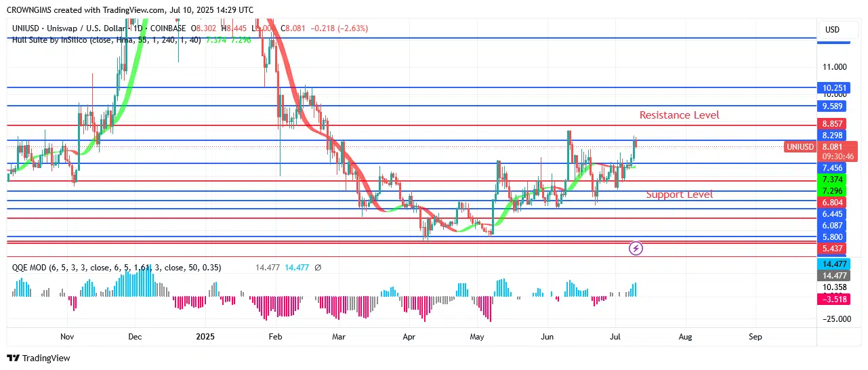Screen dimensions: 868x370
Task: Click the green 7.374 Hull price label
Action: click(x=832, y=179)
